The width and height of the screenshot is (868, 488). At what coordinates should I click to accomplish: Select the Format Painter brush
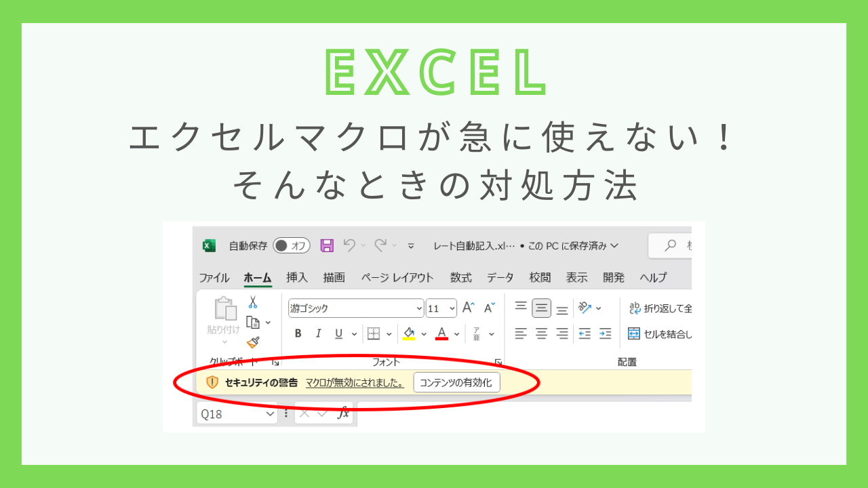point(253,343)
